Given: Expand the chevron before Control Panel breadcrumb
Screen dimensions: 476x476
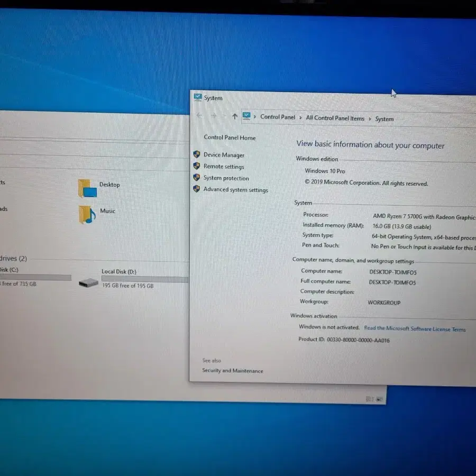Looking at the screenshot, I should tap(255, 116).
